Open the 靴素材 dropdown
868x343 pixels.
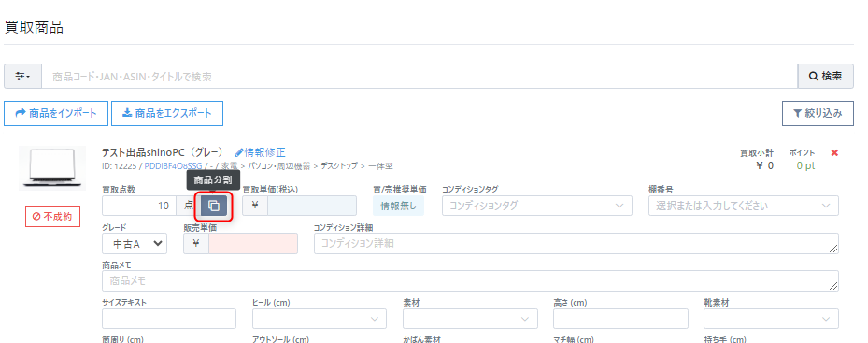pos(771,319)
